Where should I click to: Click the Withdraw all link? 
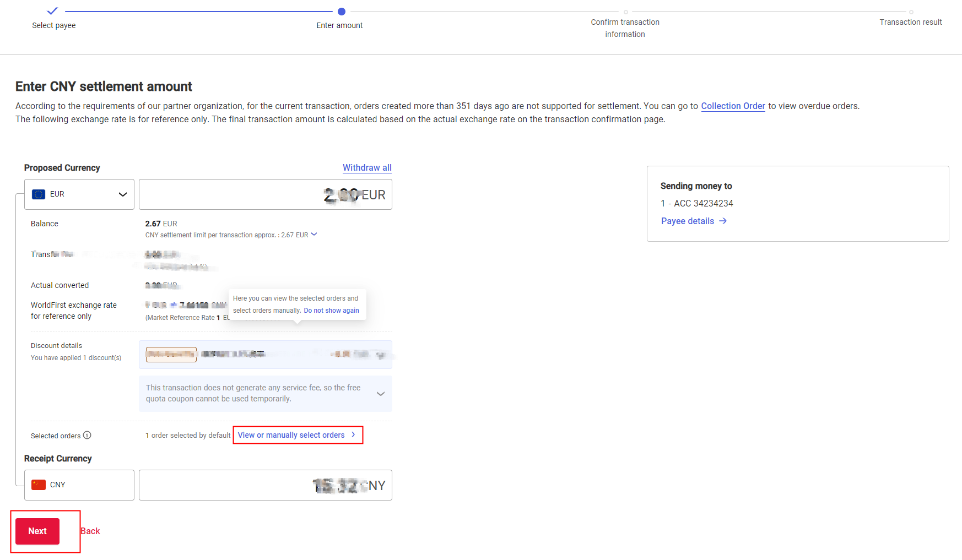click(367, 167)
